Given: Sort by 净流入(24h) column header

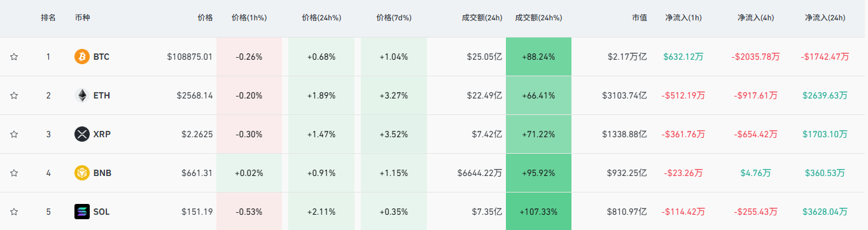Looking at the screenshot, I should [825, 18].
